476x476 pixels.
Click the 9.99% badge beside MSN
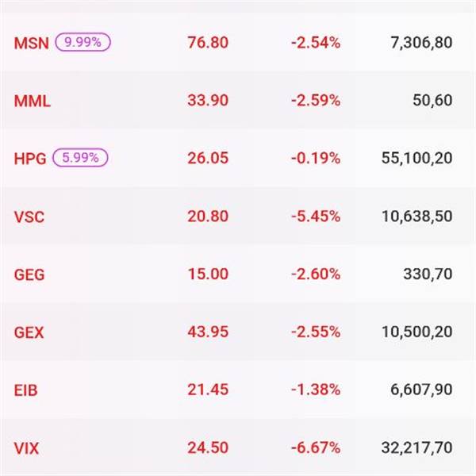point(83,42)
